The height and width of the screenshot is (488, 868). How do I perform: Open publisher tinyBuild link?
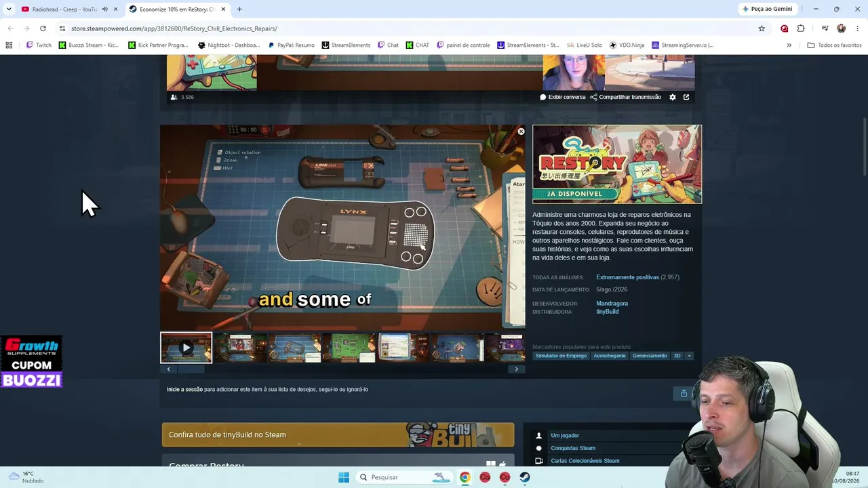click(607, 312)
